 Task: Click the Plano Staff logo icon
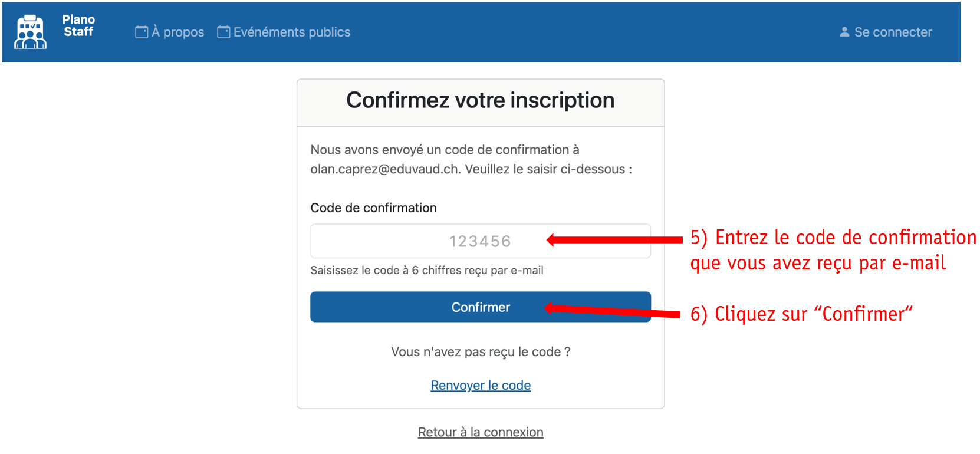(30, 32)
